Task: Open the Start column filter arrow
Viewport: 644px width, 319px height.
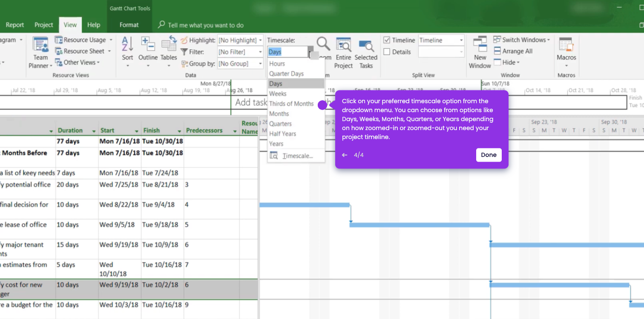Action: (137, 131)
